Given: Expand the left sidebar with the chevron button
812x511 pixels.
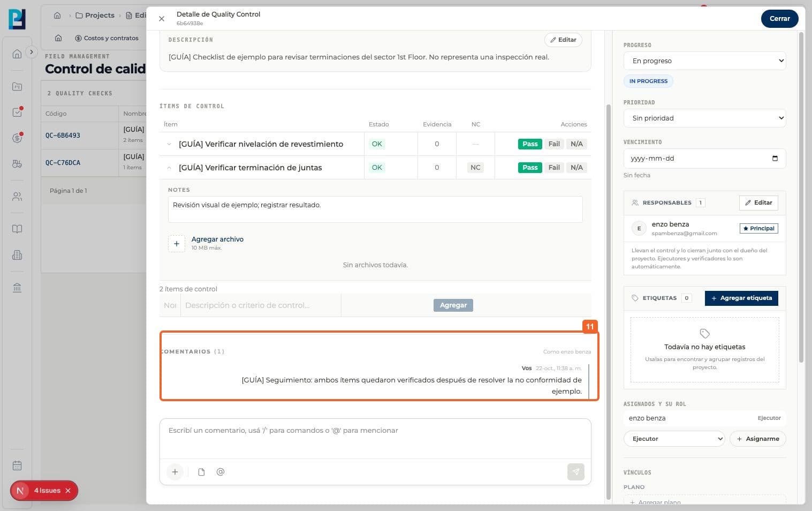Looking at the screenshot, I should [32, 52].
